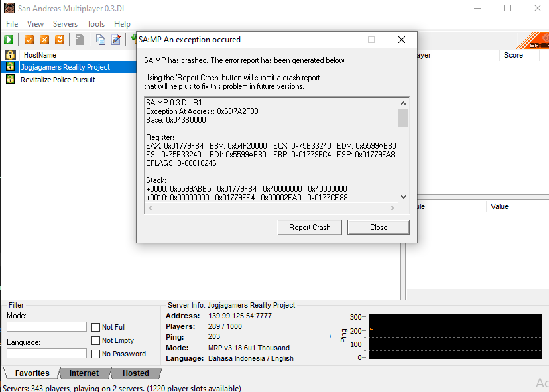Open the Help menu
Screen dimensions: 549x392
pos(122,24)
